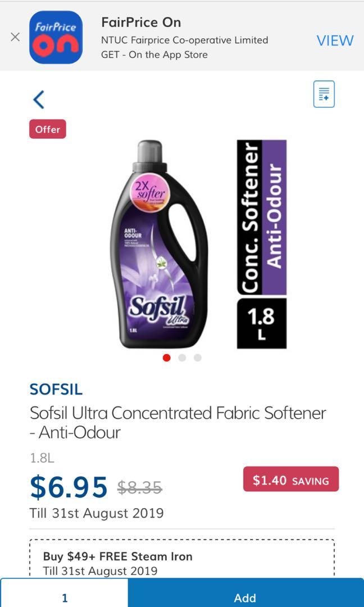Tap VIEW to open the App Store

coord(334,40)
